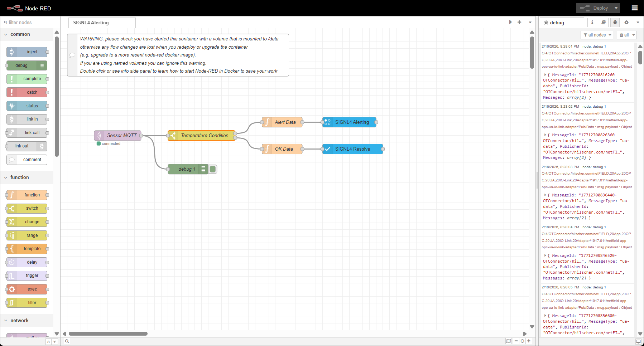Click the add new flow plus icon
Viewport: 644px width, 346px height.
point(519,22)
